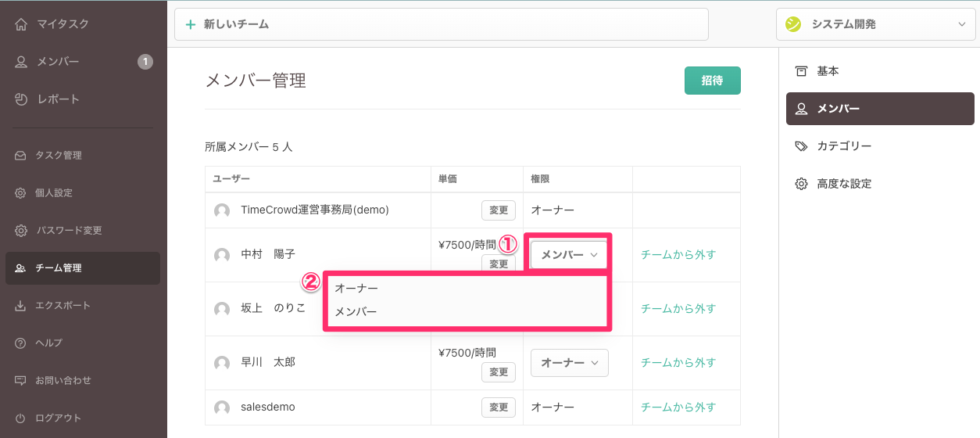980x438 pixels.
Task: Remove salesdemo via チームから外す link
Action: [678, 407]
